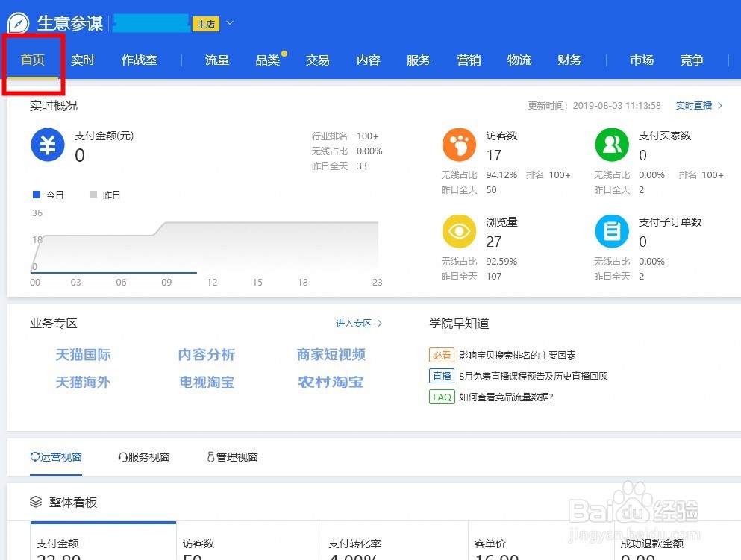Click the yen 支付金额 icon

[x=47, y=145]
